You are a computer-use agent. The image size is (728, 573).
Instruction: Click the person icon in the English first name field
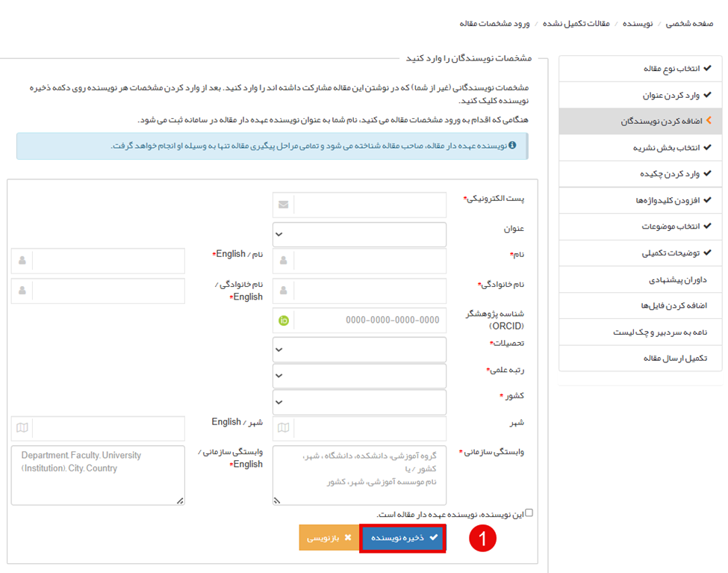[22, 261]
